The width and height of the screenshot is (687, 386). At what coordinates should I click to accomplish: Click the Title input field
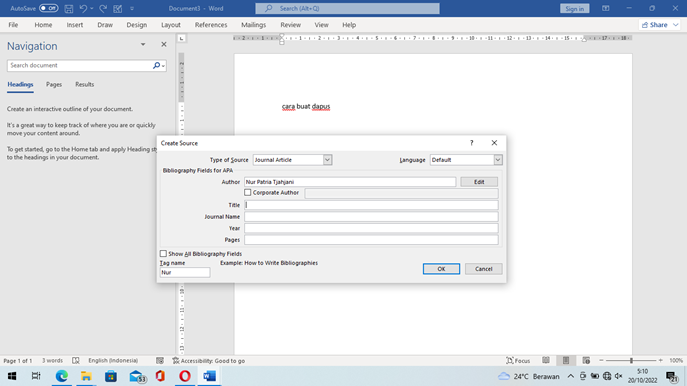coord(371,205)
